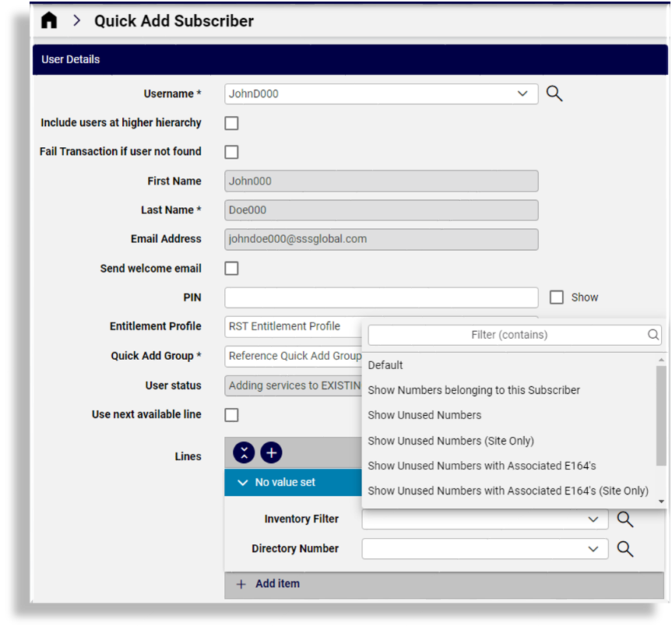
Task: Select Show Unused Numbers from the list
Action: pyautogui.click(x=424, y=415)
